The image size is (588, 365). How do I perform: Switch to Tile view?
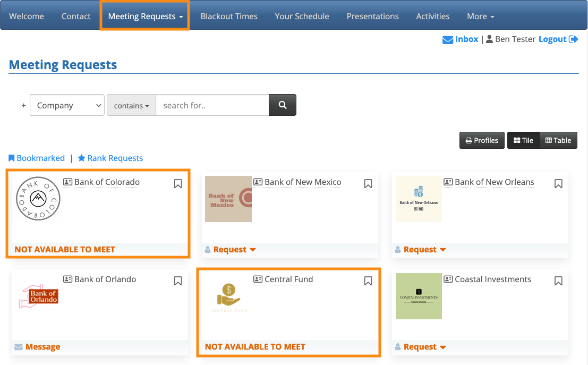[523, 140]
